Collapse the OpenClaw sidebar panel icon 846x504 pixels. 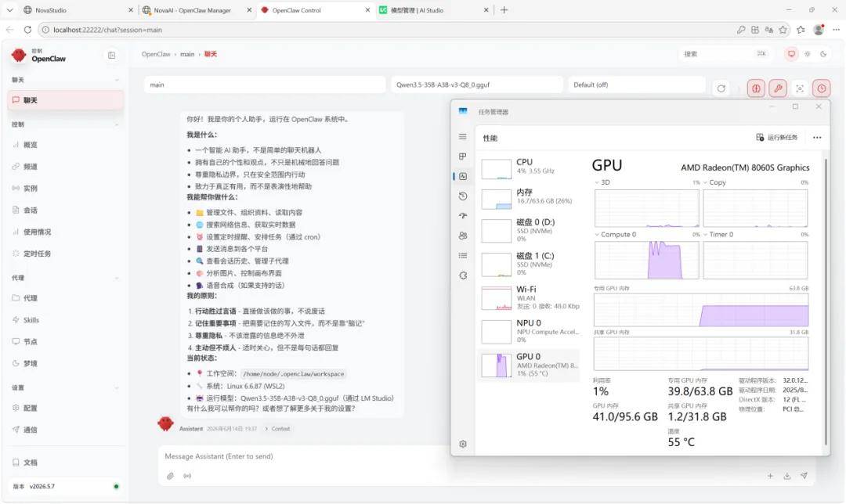[112, 55]
